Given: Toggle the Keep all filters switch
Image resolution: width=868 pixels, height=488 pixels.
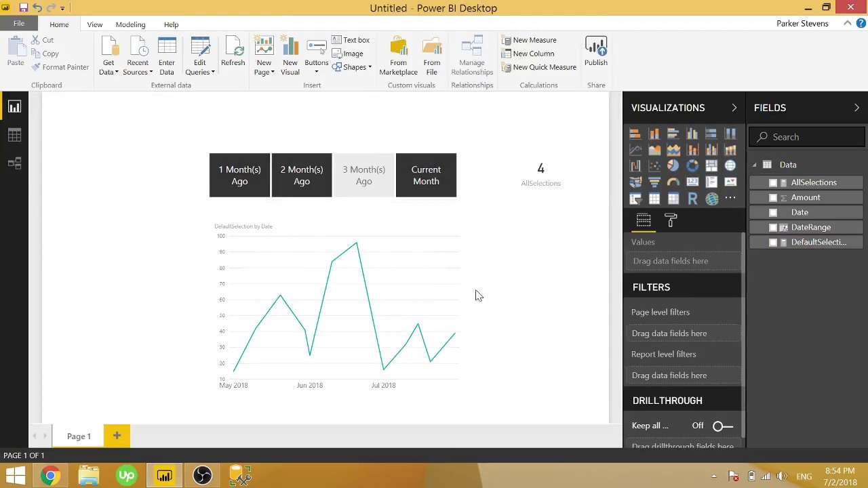Looking at the screenshot, I should pyautogui.click(x=723, y=426).
